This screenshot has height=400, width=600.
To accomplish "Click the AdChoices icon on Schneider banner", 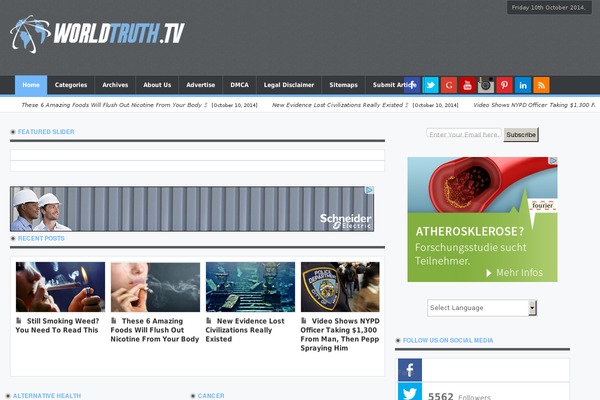I will [x=369, y=190].
